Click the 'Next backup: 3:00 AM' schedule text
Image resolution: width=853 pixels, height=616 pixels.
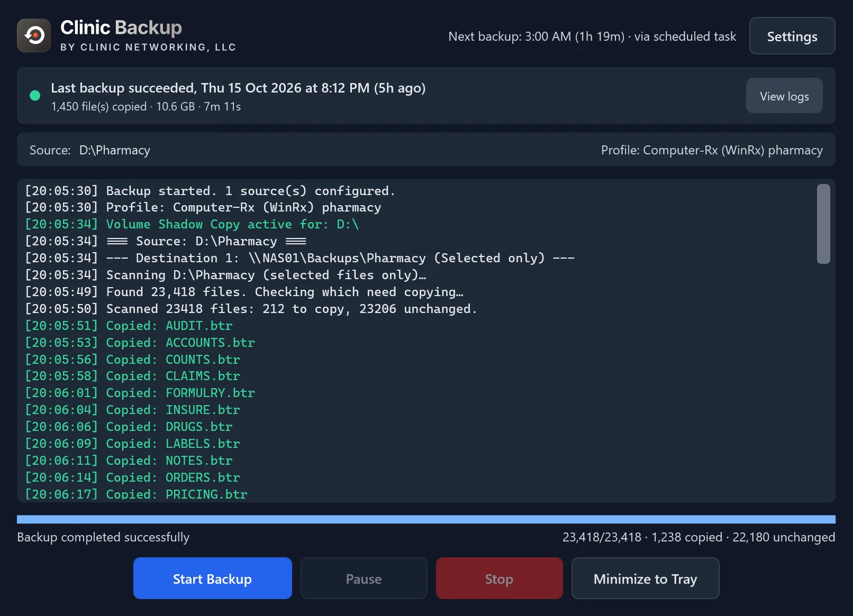tap(592, 36)
